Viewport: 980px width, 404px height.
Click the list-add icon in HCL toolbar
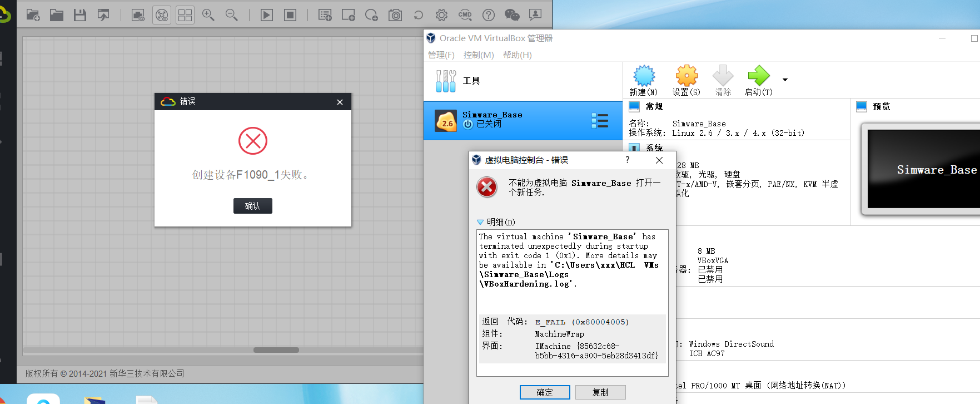tap(325, 15)
